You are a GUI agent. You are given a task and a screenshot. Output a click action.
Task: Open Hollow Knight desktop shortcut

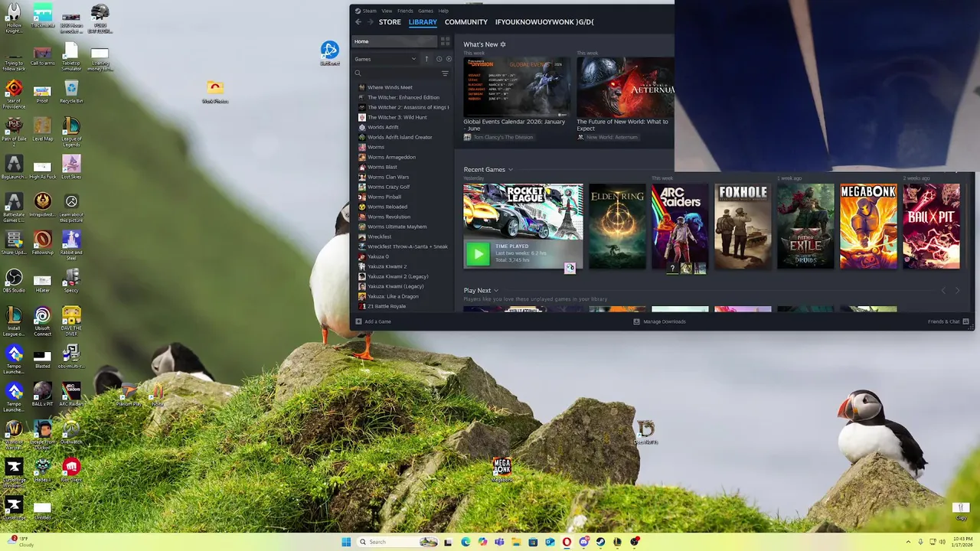[14, 18]
